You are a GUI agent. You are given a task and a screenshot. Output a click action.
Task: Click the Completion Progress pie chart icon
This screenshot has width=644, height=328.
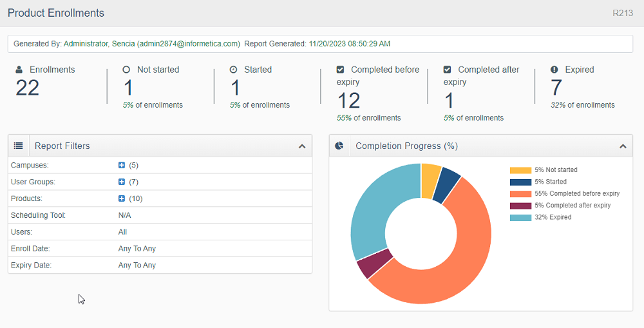[x=339, y=146]
